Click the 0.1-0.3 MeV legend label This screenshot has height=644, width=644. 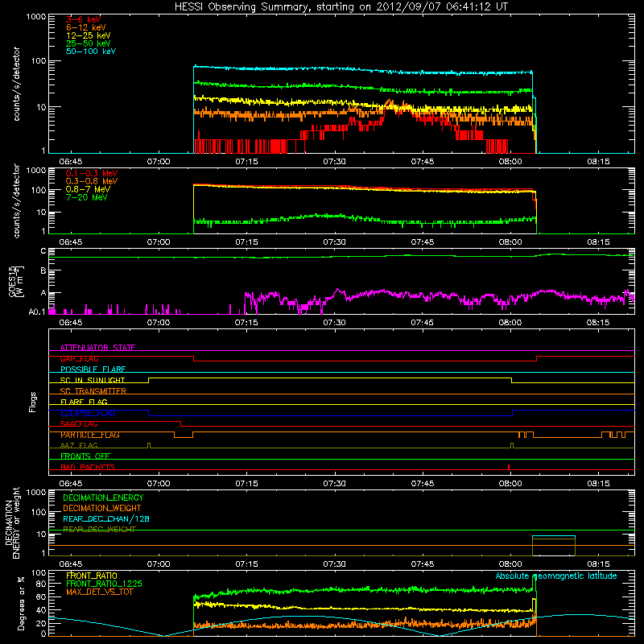click(x=92, y=173)
